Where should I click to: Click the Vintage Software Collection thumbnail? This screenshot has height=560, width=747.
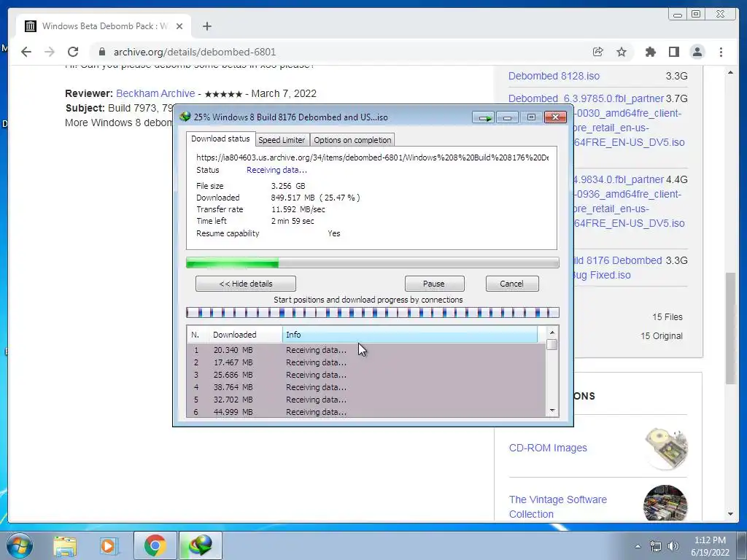click(665, 503)
